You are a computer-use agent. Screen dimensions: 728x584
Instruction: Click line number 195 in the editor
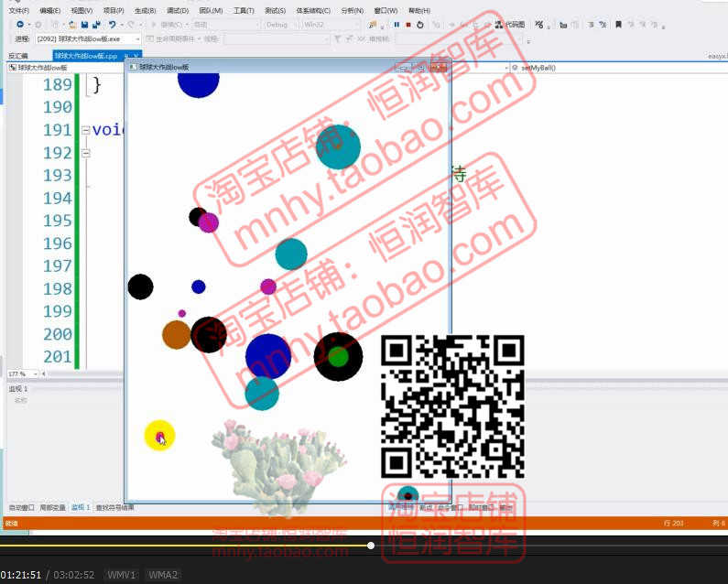(x=58, y=221)
